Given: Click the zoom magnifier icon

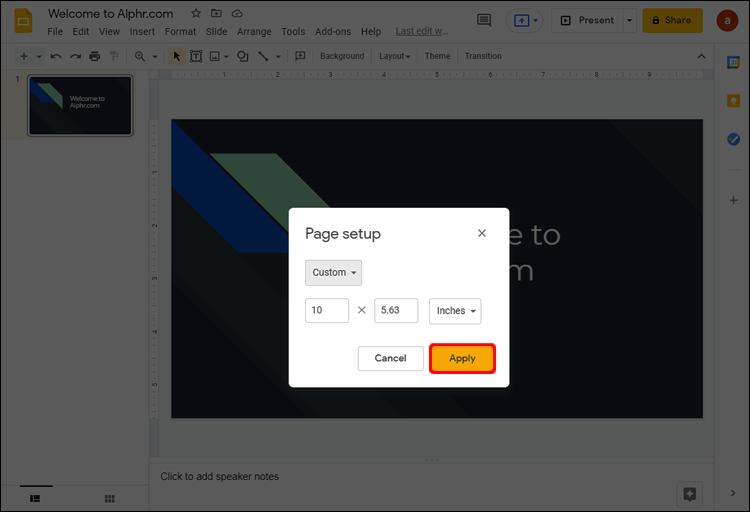Looking at the screenshot, I should 140,56.
